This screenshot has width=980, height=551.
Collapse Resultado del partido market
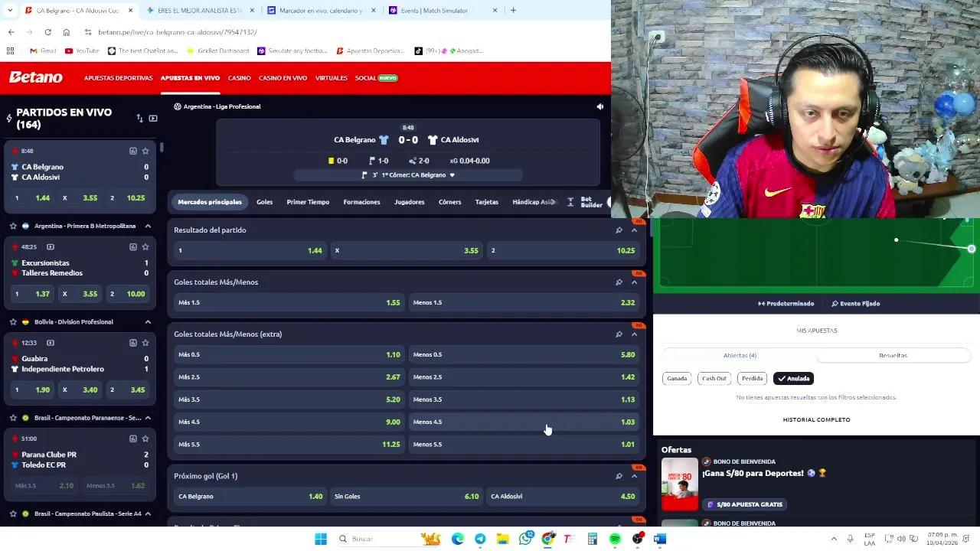634,230
